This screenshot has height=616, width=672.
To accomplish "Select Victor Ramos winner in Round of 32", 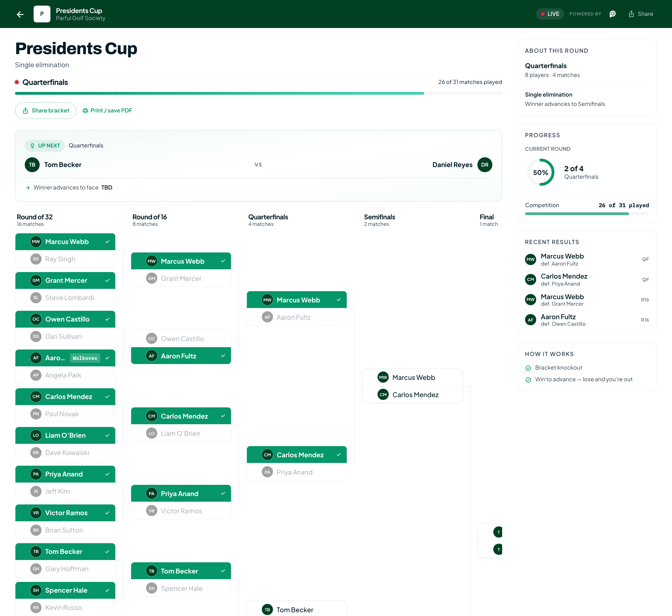I will coord(65,513).
